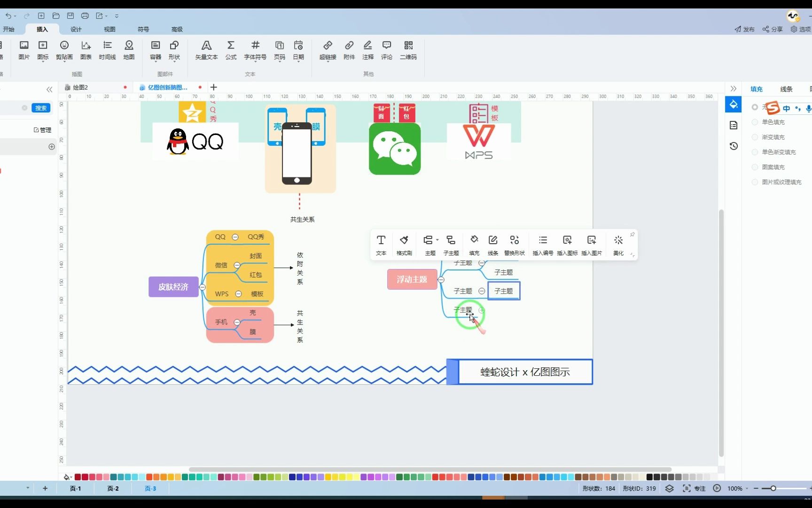Open the 形状 shapes tool
812x508 pixels.
coord(174,50)
